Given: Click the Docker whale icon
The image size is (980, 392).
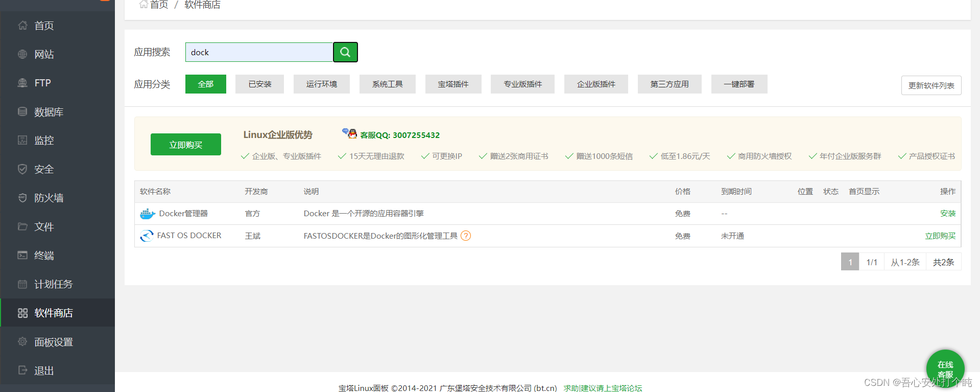Looking at the screenshot, I should click(x=148, y=214).
